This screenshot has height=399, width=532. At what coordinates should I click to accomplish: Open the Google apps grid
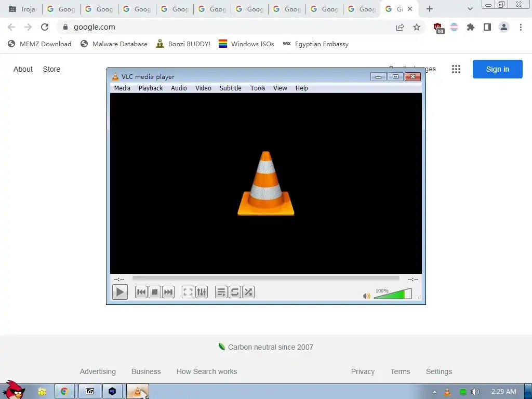click(456, 69)
